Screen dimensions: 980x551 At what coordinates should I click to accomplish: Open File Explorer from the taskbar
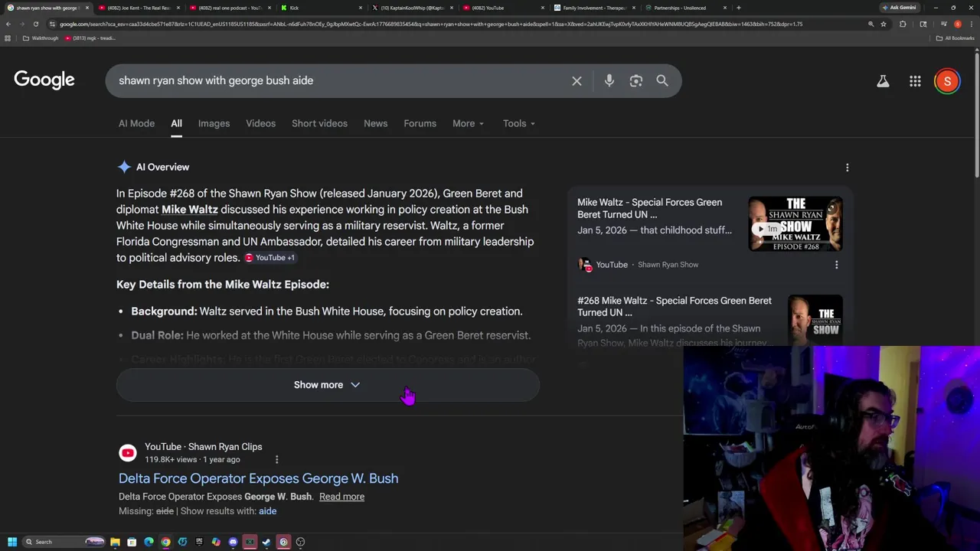(x=115, y=542)
